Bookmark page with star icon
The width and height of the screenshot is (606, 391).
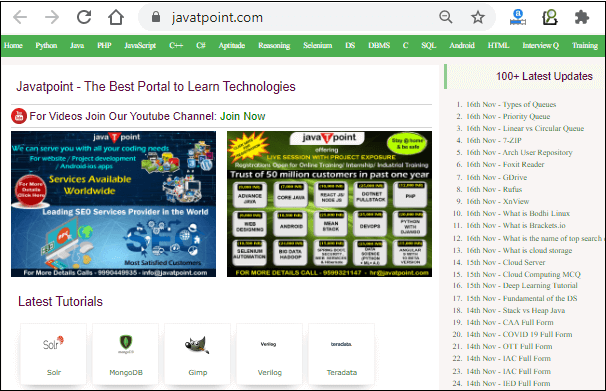tap(478, 17)
